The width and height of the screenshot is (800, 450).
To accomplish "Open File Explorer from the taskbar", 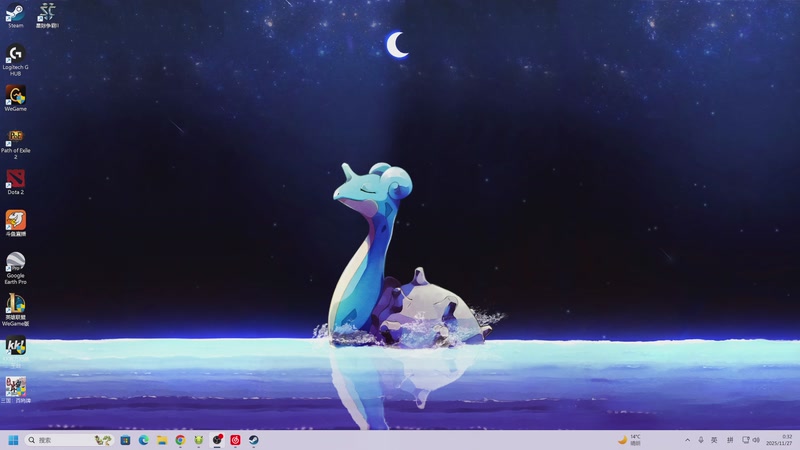I will 162,440.
